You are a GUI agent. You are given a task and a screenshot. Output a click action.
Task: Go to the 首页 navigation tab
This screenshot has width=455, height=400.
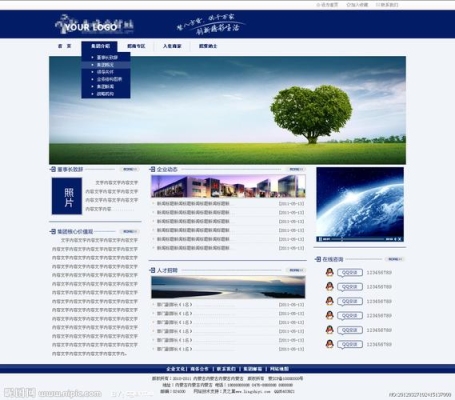point(65,46)
